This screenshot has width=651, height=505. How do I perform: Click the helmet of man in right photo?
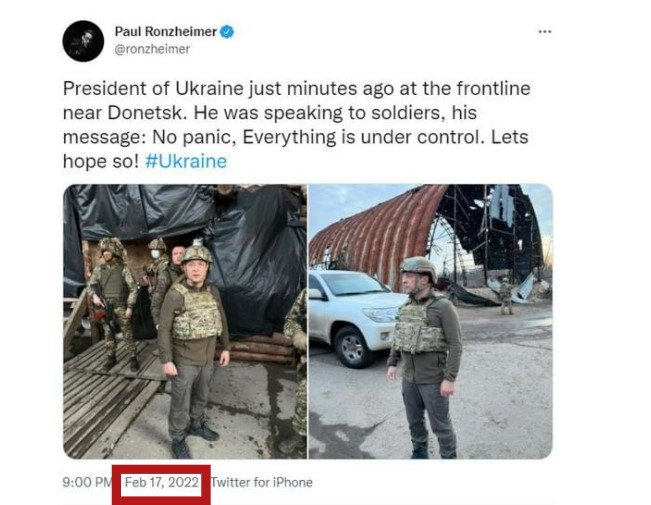click(417, 267)
